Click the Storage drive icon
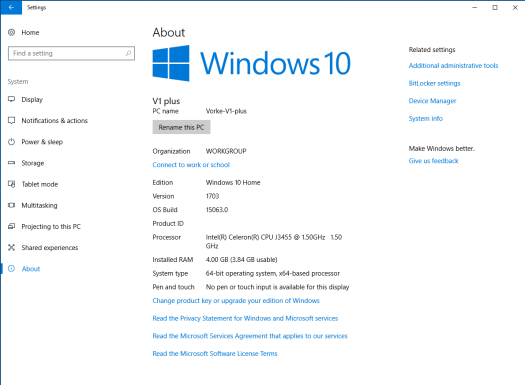Screen dimensions: 525x385 [x=11, y=163]
